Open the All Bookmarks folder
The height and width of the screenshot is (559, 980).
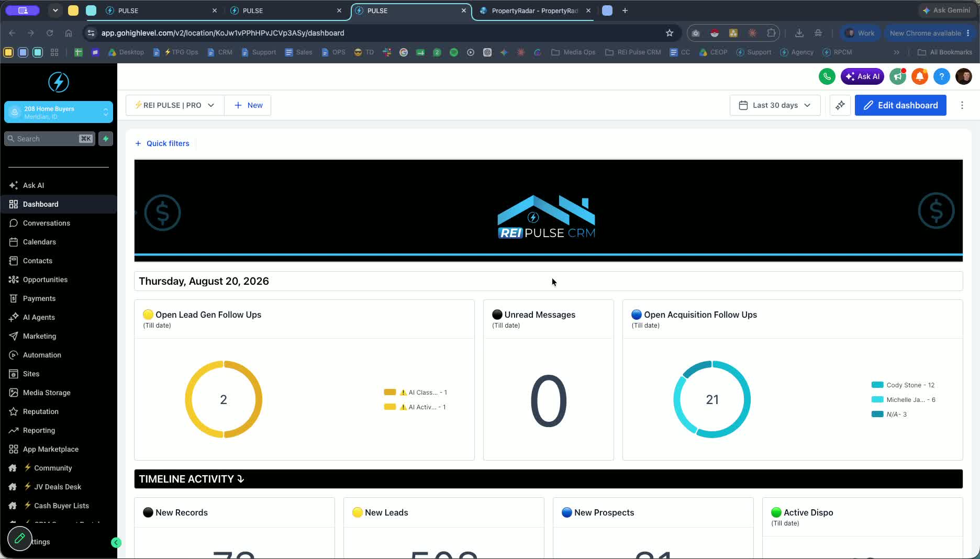[x=945, y=52]
